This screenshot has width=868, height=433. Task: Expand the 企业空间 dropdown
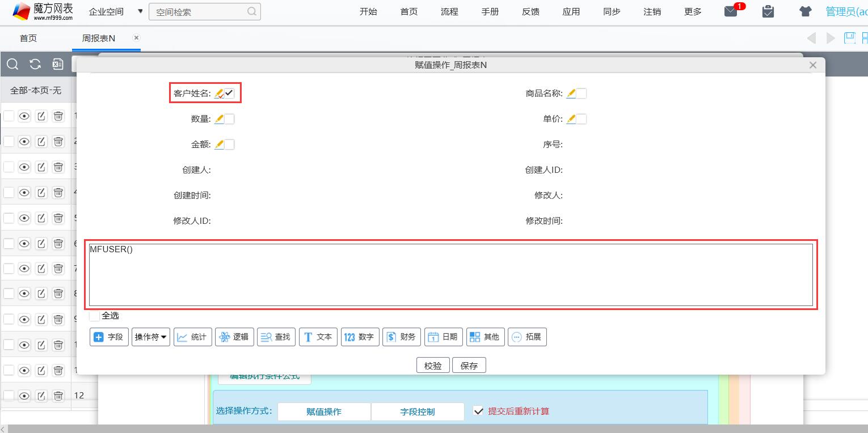(x=116, y=11)
